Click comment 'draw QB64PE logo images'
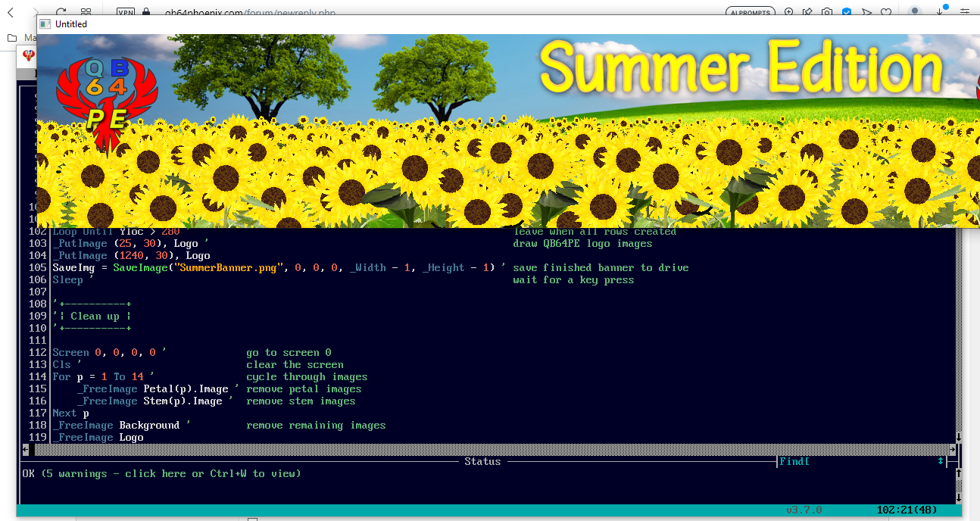 click(x=582, y=243)
